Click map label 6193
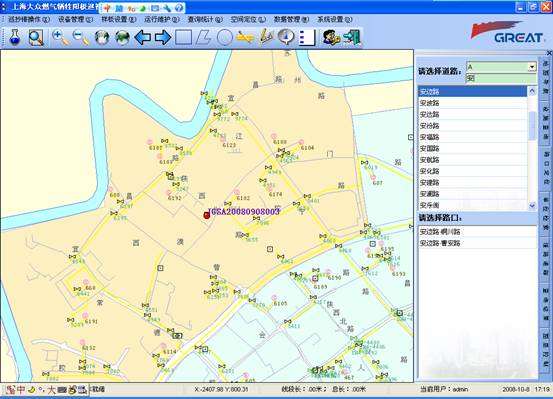This screenshot has height=399, width=553. click(399, 274)
